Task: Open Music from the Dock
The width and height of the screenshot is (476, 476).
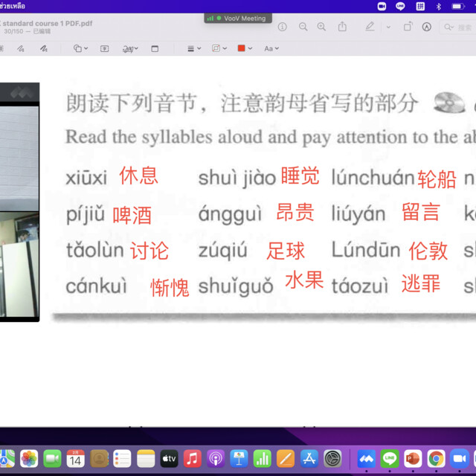Action: [x=193, y=458]
